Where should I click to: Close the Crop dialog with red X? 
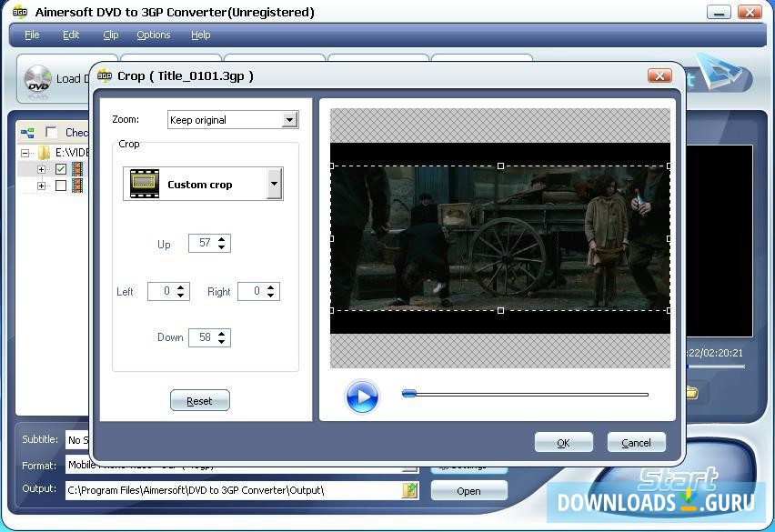(659, 75)
